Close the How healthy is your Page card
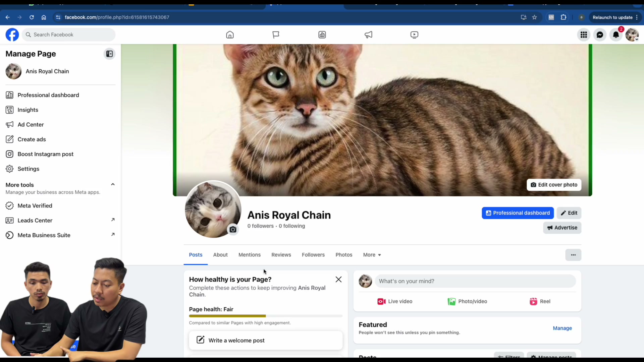The width and height of the screenshot is (644, 362). 338,279
